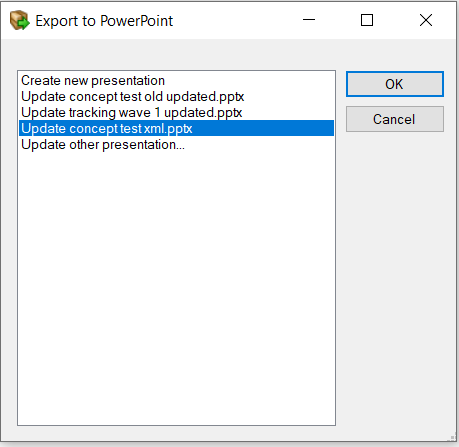
Task: Confirm export with OK button
Action: coord(395,84)
